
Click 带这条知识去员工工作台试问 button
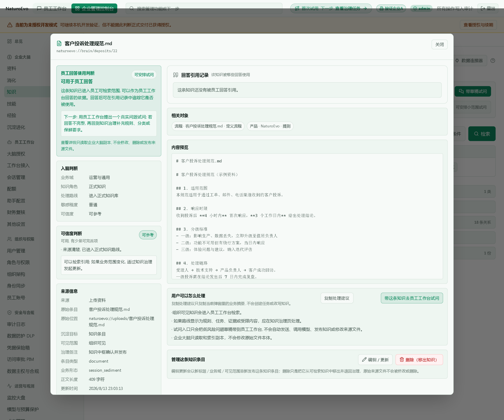pos(412,298)
